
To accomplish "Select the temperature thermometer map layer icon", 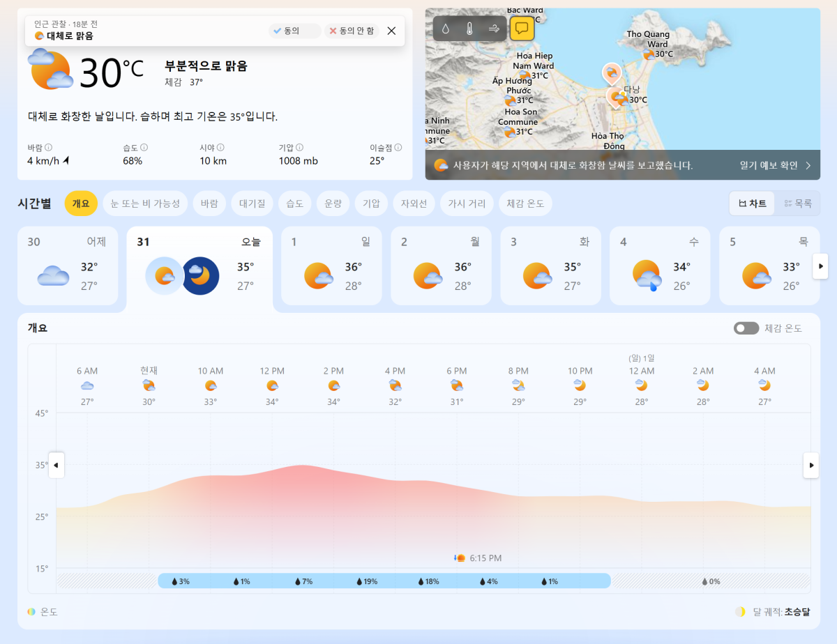I will (x=470, y=29).
